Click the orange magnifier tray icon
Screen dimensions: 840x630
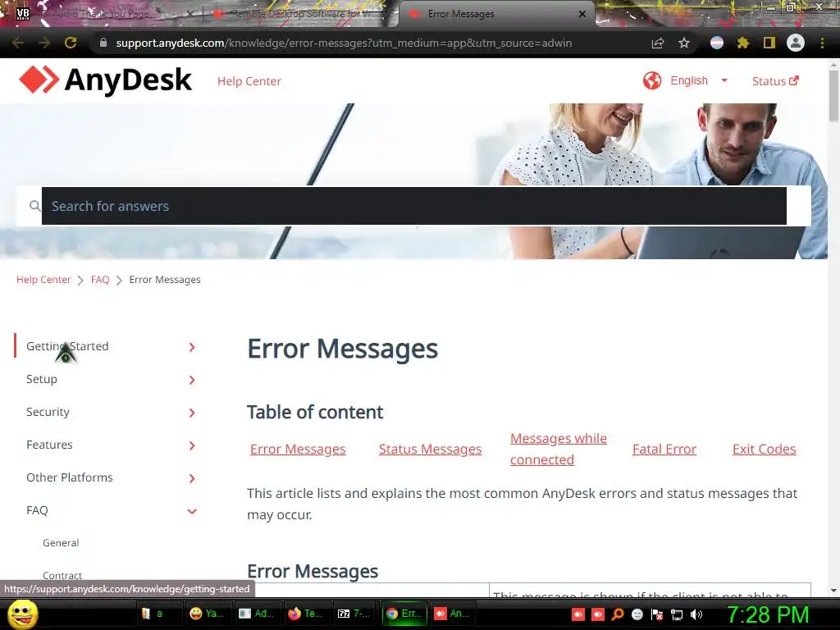click(x=618, y=614)
